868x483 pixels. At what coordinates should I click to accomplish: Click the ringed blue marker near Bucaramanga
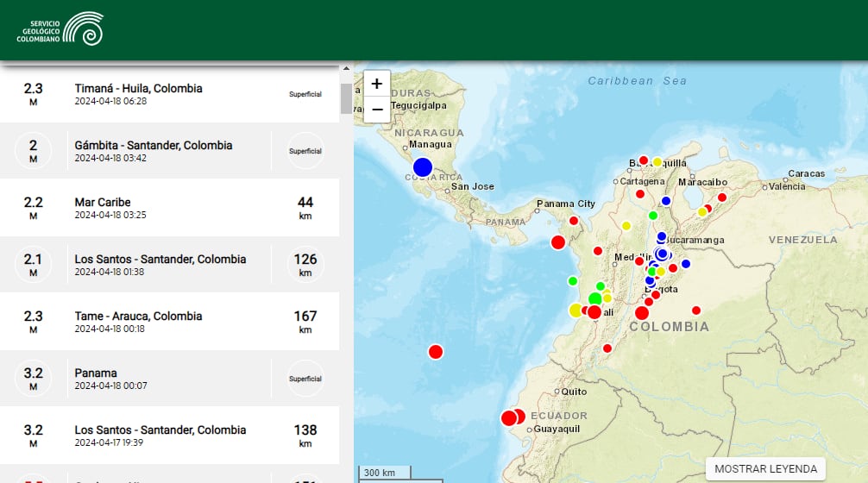[662, 254]
